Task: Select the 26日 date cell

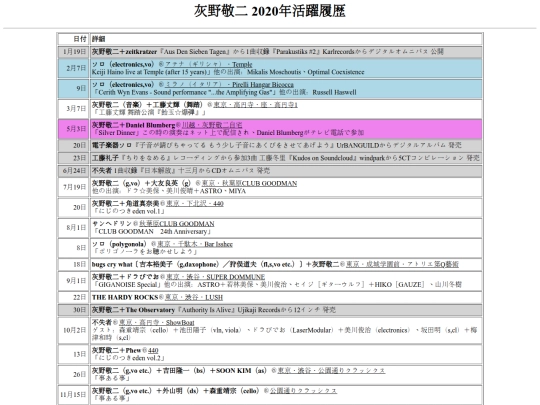Action: (74, 374)
